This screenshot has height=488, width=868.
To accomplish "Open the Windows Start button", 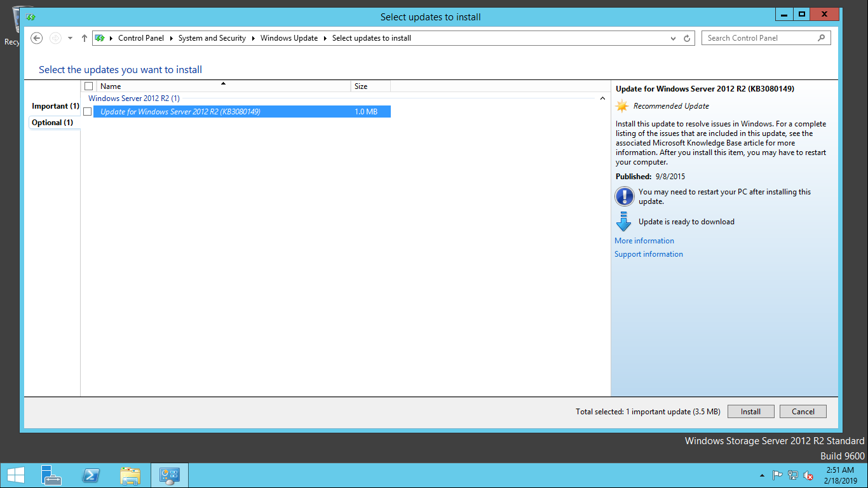I will point(15,475).
